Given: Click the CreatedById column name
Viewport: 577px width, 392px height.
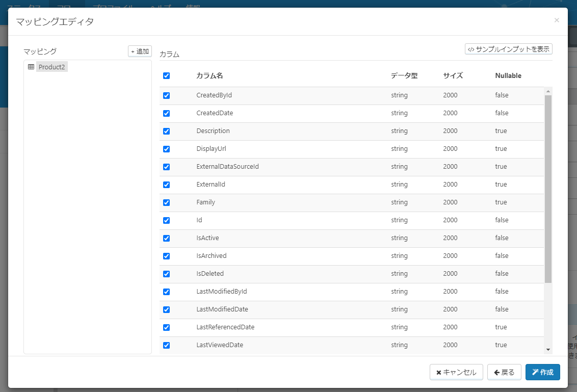Looking at the screenshot, I should (214, 95).
